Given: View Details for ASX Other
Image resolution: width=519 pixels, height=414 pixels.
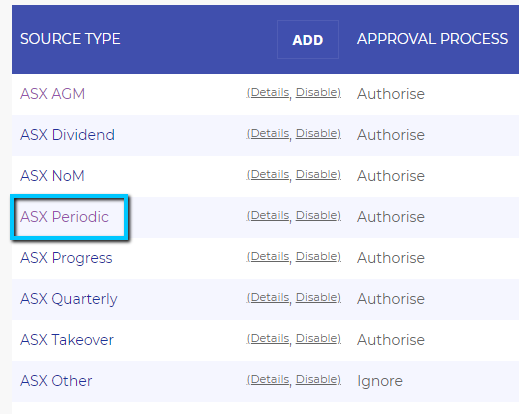Looking at the screenshot, I should 270,379.
